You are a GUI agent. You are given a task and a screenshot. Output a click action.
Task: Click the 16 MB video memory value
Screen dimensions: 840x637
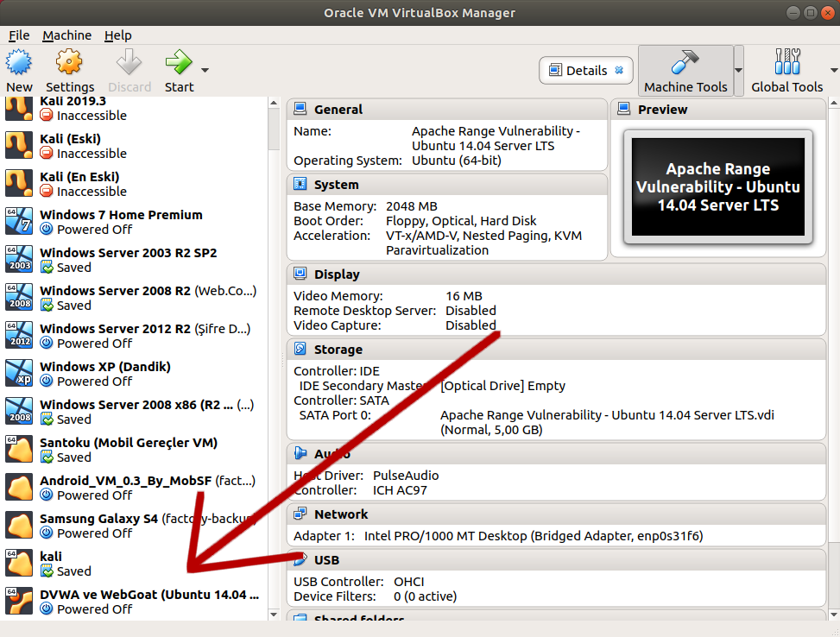point(464,296)
